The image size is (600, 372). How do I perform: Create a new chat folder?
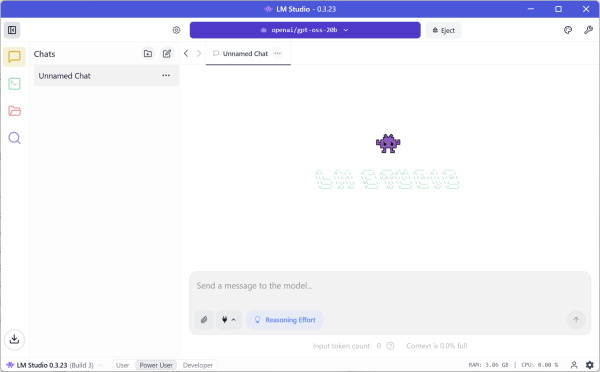148,54
